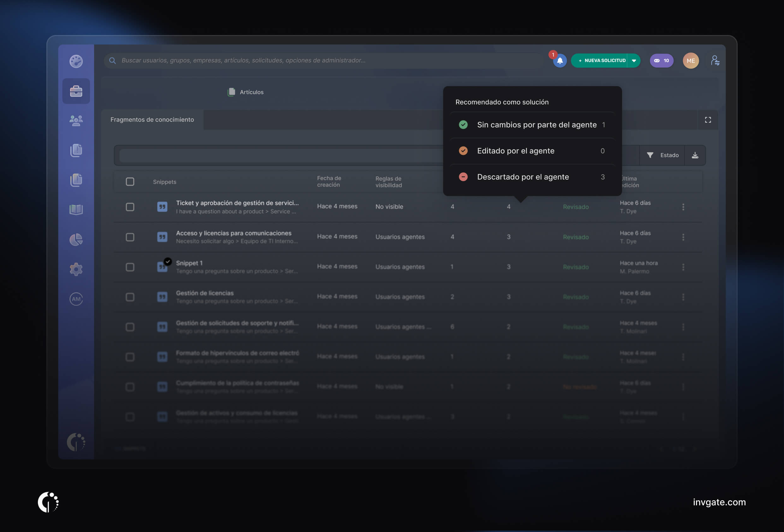Select the briefcase workspace sidebar icon

pos(76,91)
